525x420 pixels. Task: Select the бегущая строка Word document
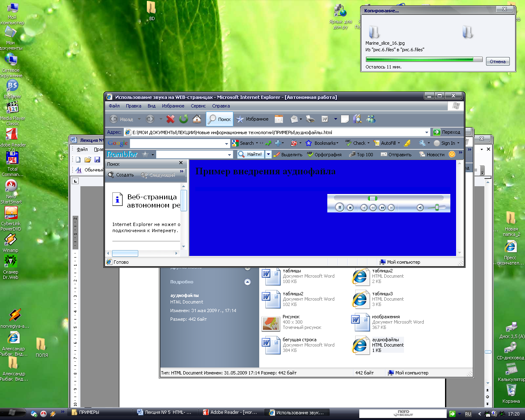299,345
